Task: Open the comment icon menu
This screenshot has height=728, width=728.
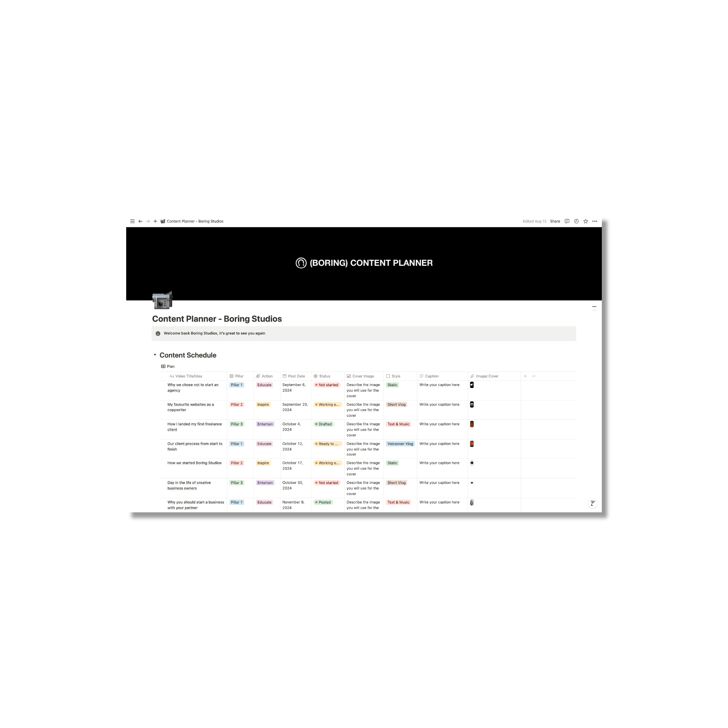Action: (567, 221)
